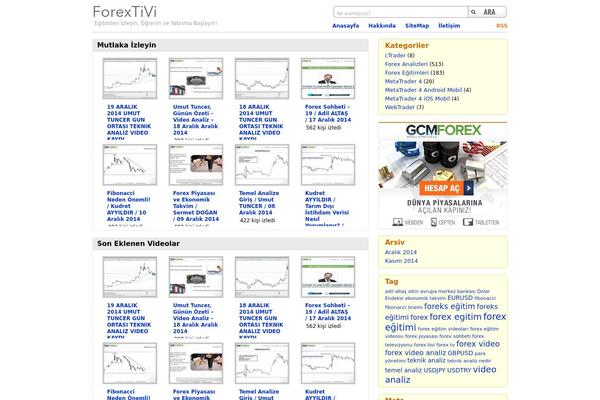Open Temel Analize Giriş thumbnail in Mutlaka İzleyin
The height and width of the screenshot is (400, 600).
(x=262, y=165)
